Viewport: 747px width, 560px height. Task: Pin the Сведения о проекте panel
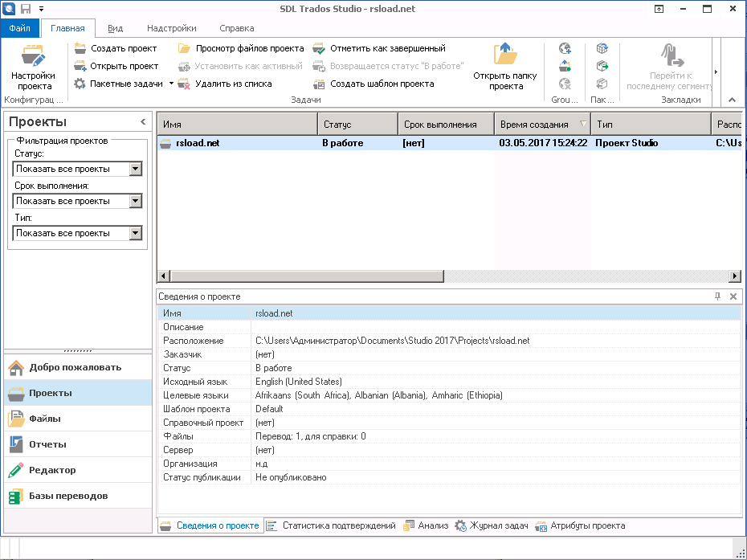click(x=717, y=296)
